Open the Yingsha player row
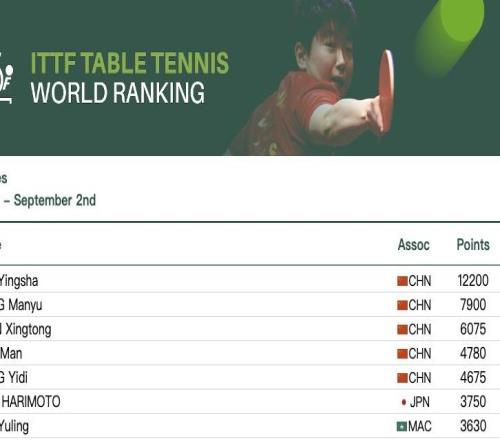 [x=250, y=280]
